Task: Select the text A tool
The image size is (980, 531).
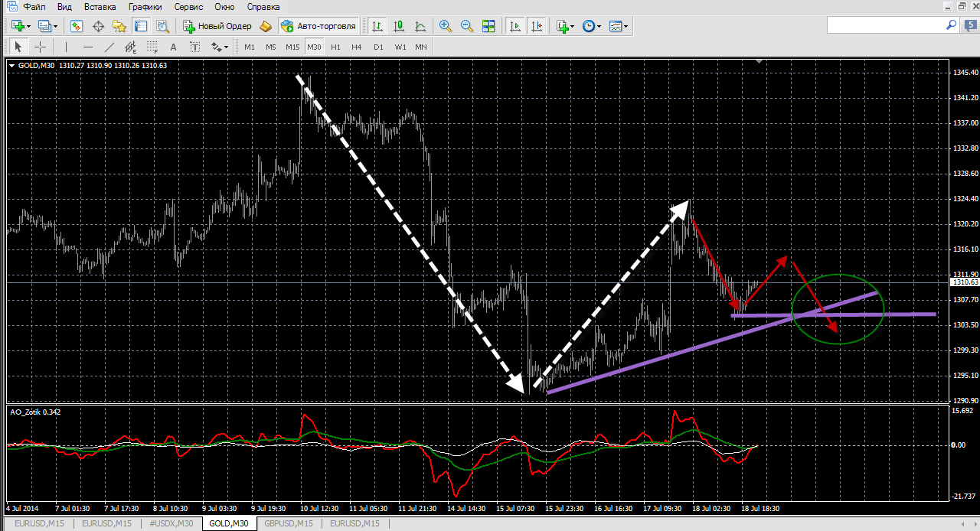Action: click(x=173, y=47)
